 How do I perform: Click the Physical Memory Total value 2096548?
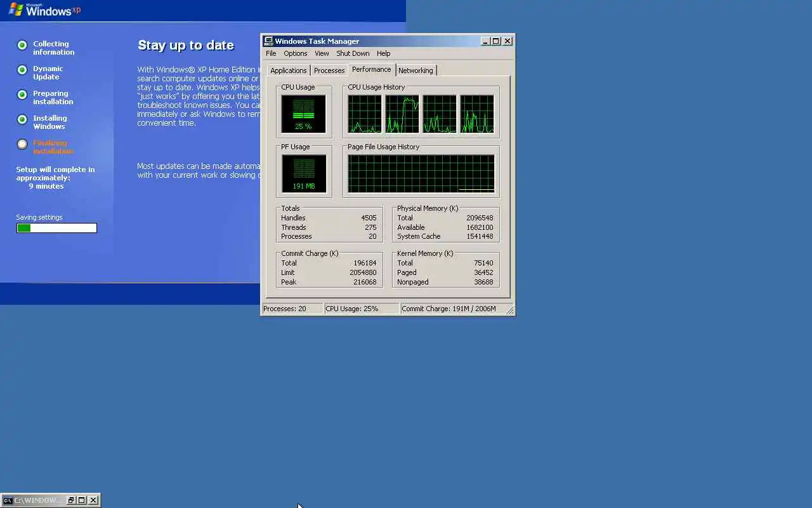pyautogui.click(x=480, y=218)
